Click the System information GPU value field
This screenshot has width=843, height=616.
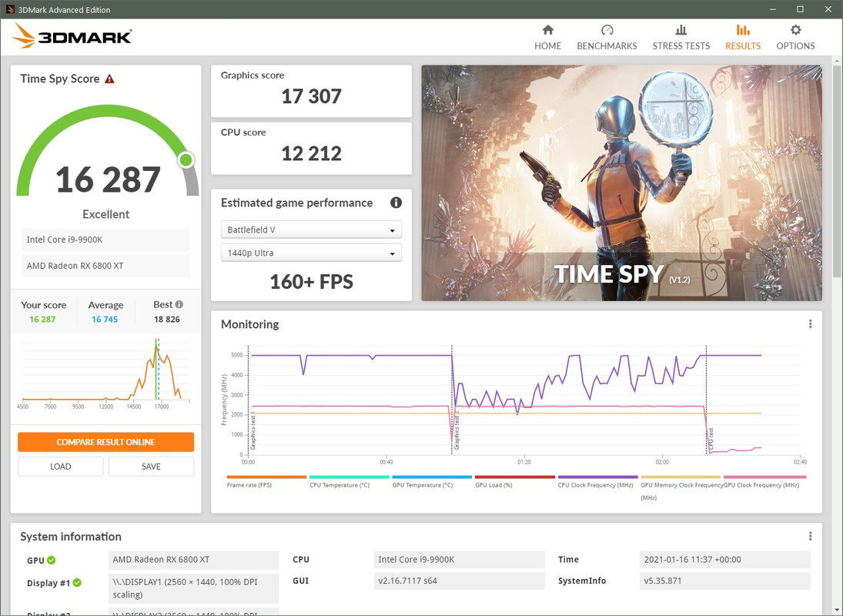click(193, 560)
